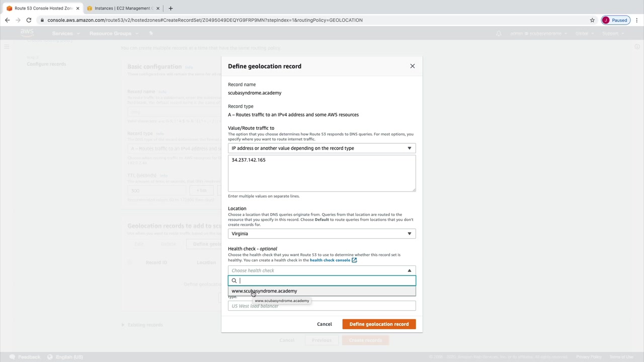Expand the Existing records section
The width and height of the screenshot is (644, 362).
click(142, 325)
